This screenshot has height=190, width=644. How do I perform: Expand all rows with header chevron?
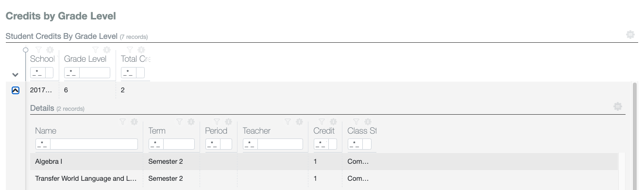pos(15,75)
